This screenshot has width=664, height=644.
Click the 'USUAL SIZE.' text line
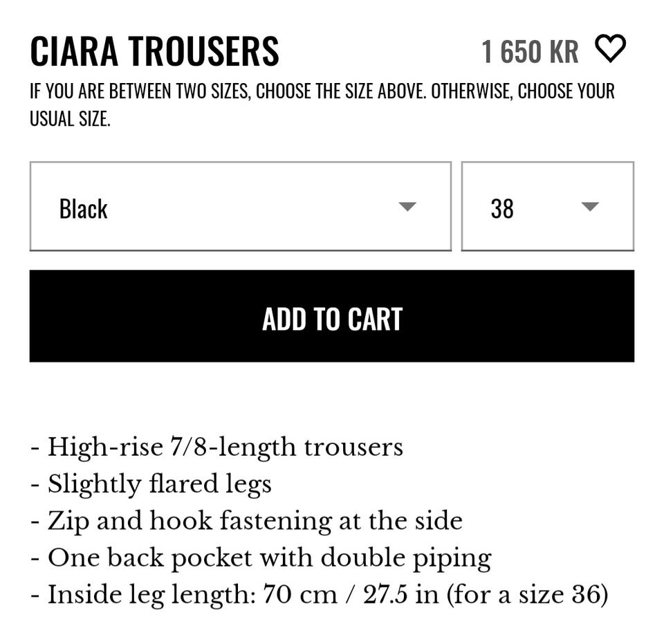(70, 119)
